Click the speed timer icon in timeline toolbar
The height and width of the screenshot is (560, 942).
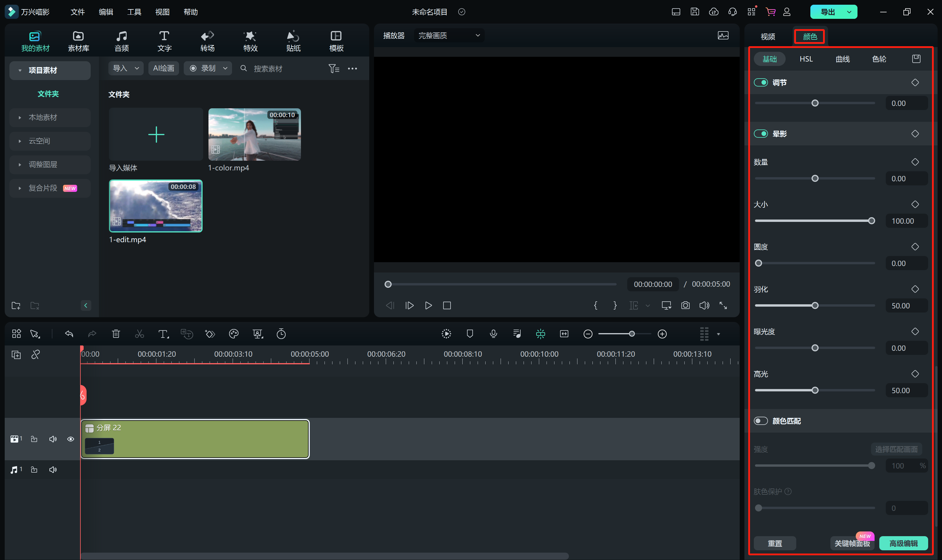tap(281, 334)
